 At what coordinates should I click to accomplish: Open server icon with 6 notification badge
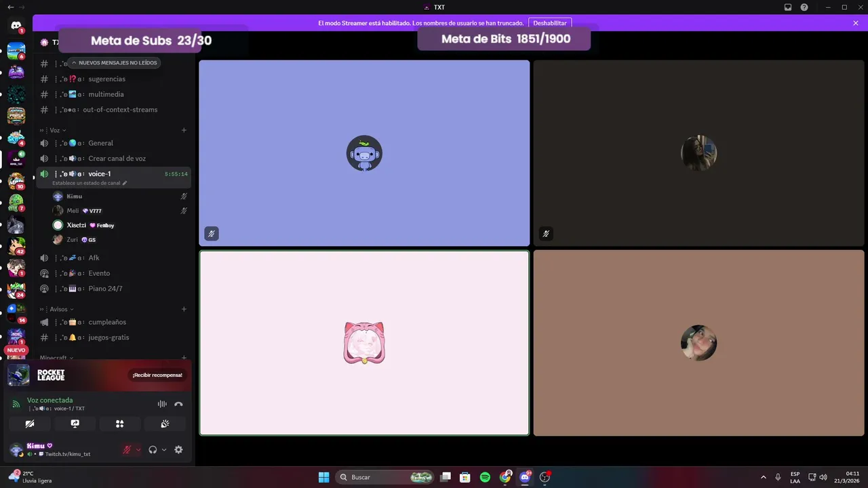pyautogui.click(x=16, y=51)
